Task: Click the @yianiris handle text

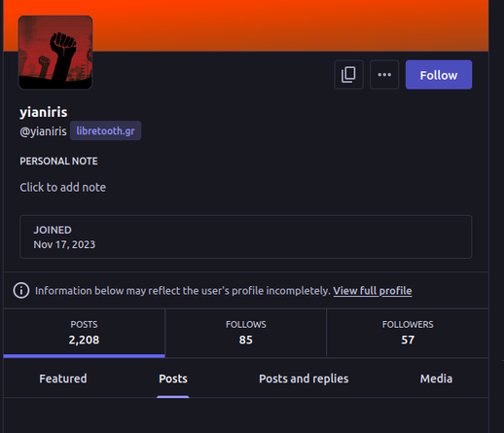Action: (43, 131)
